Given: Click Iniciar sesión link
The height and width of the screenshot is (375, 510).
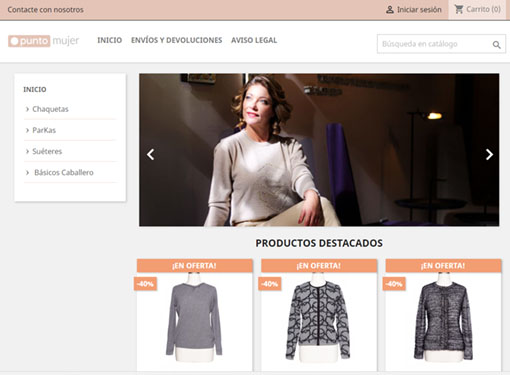Looking at the screenshot, I should click(x=419, y=10).
